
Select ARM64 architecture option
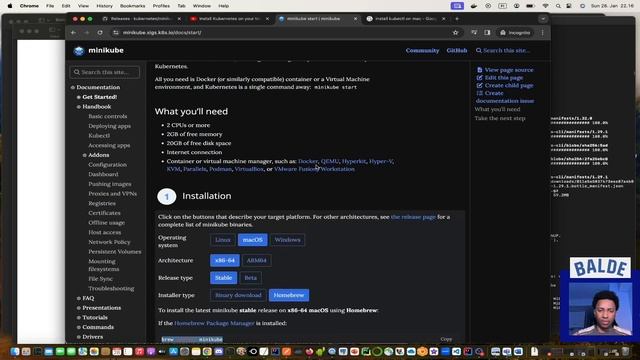(x=256, y=260)
